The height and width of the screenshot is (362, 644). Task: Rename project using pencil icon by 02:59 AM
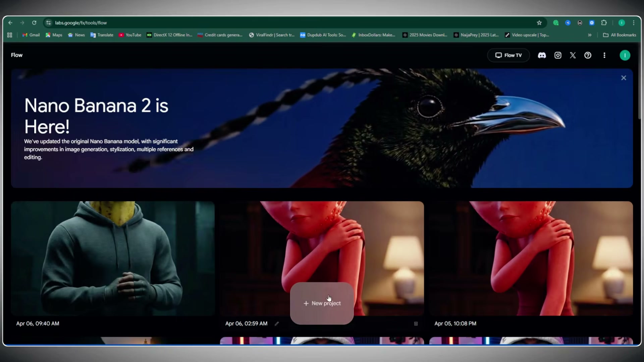pyautogui.click(x=277, y=324)
